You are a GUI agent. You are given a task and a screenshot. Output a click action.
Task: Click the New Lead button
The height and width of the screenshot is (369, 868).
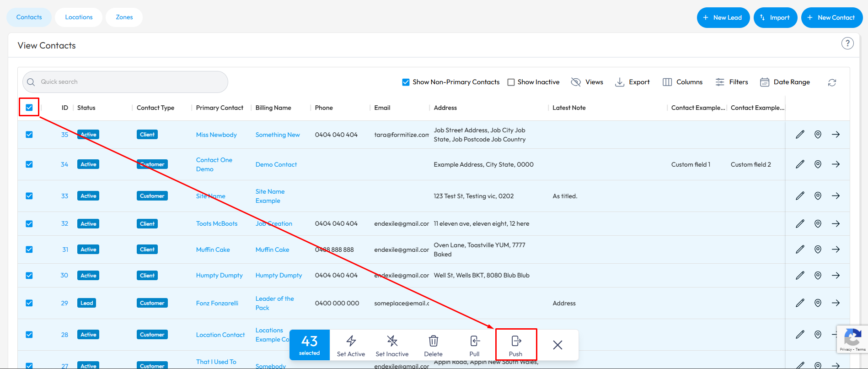pos(723,17)
